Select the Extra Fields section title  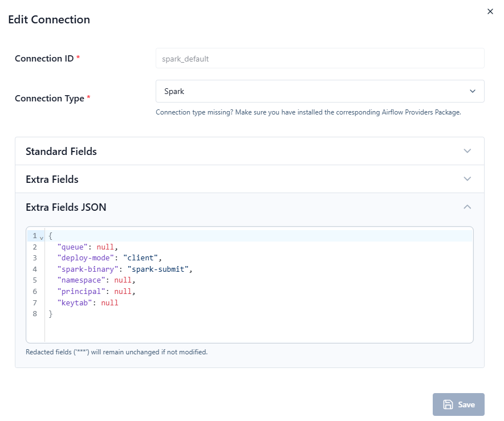point(52,179)
